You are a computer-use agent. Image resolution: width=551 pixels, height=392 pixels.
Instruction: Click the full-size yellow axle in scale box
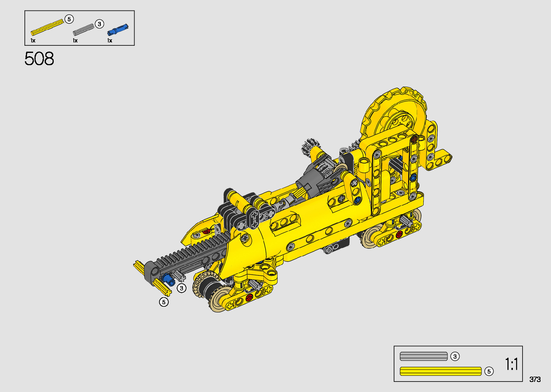(x=441, y=371)
